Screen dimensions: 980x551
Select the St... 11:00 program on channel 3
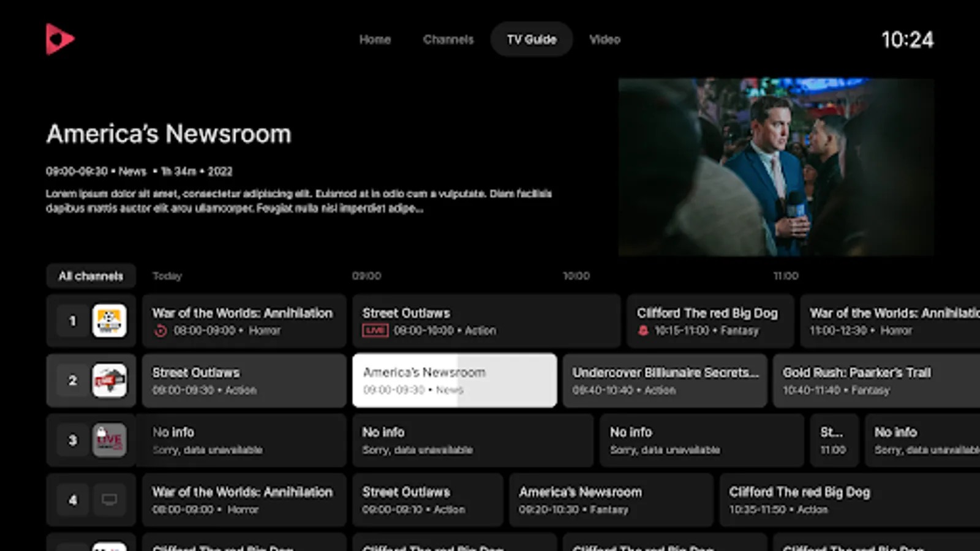click(834, 440)
